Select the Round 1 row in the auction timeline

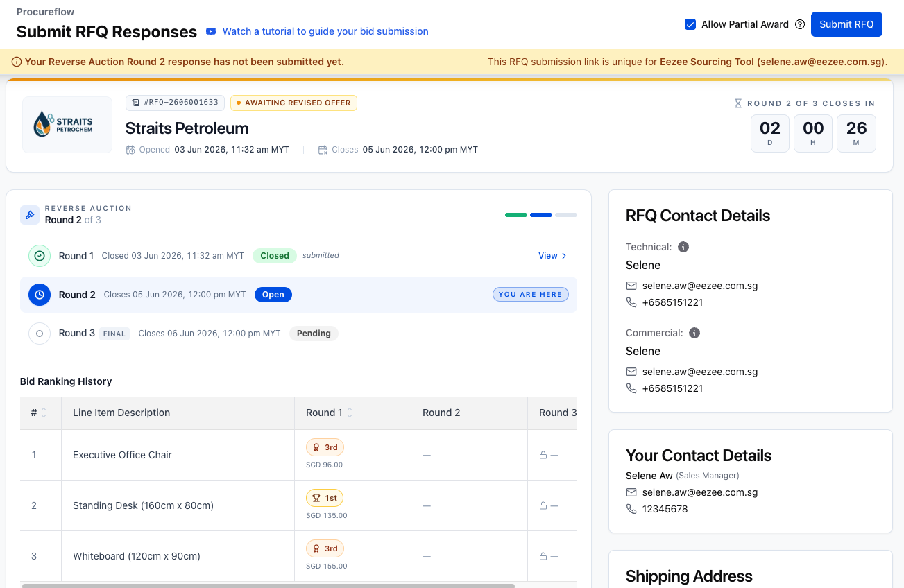coord(298,256)
